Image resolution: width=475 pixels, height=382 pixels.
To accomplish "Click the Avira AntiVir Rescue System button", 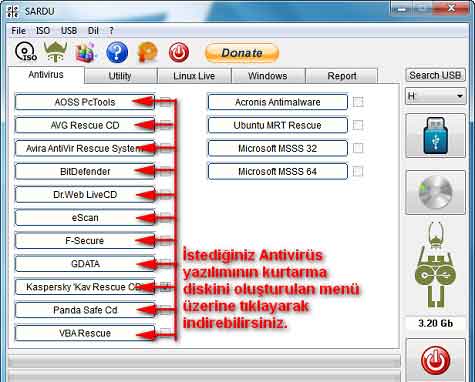I will [85, 148].
